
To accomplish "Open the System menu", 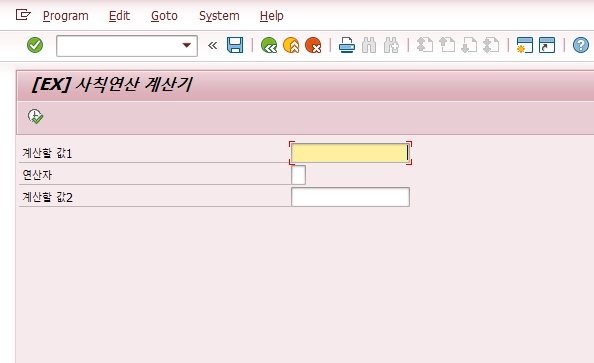I will click(x=219, y=16).
